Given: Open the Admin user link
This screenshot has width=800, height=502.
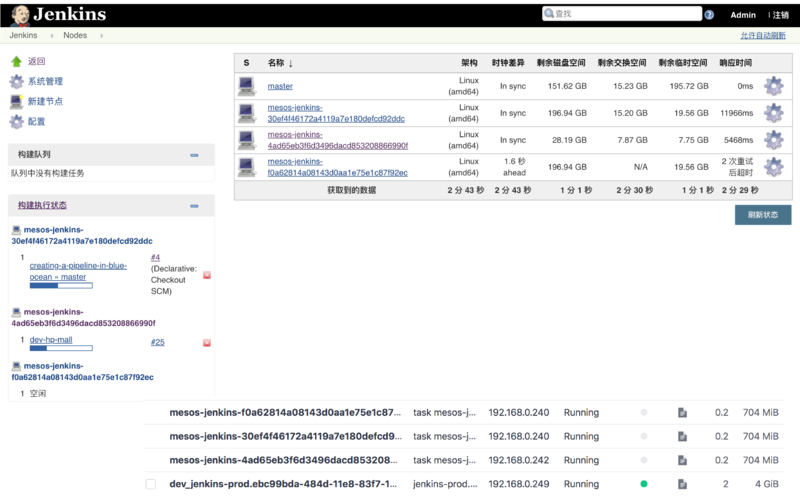Looking at the screenshot, I should pos(743,15).
